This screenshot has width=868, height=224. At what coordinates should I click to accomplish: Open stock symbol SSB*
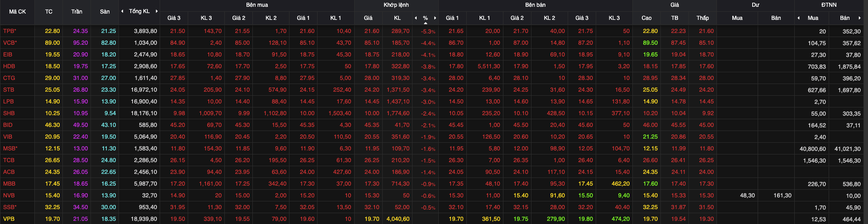pyautogui.click(x=9, y=207)
